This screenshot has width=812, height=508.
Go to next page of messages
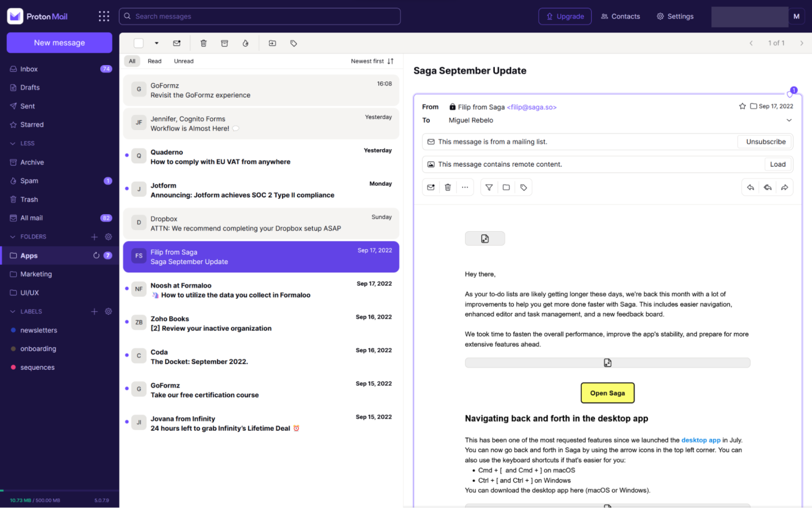802,43
